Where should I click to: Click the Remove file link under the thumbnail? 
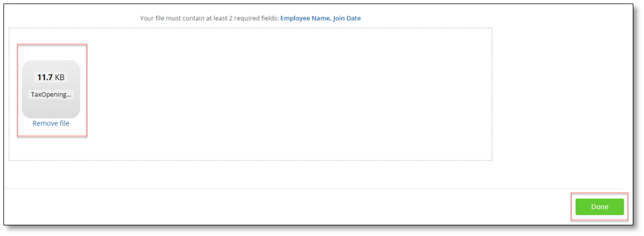point(51,123)
